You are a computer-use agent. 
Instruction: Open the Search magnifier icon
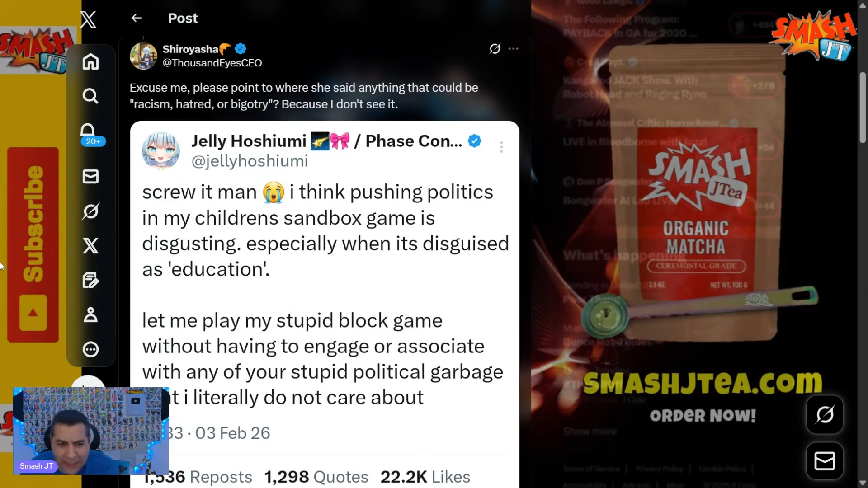(x=90, y=96)
